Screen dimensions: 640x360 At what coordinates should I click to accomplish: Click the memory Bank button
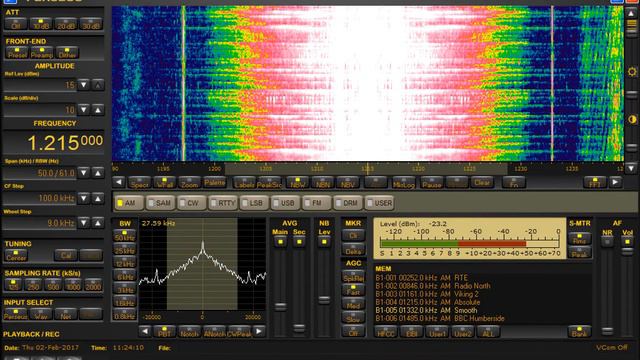(x=579, y=331)
